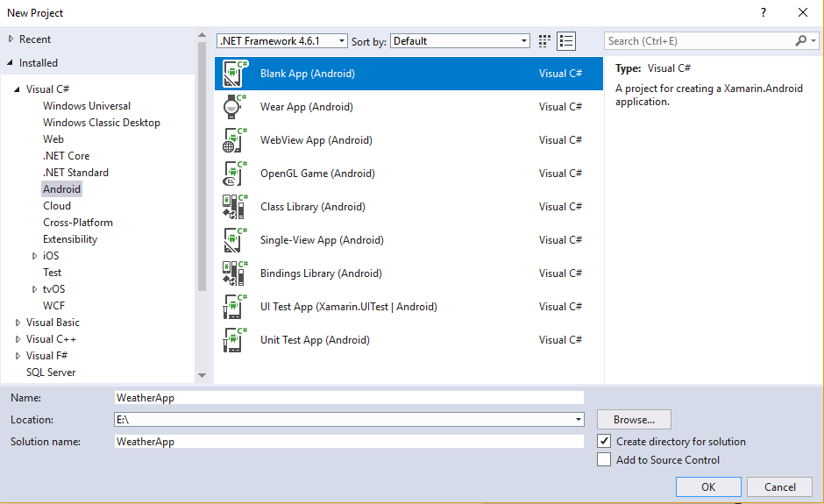Click the category tree scroll up arrow
The height and width of the screenshot is (504, 824).
pyautogui.click(x=202, y=35)
